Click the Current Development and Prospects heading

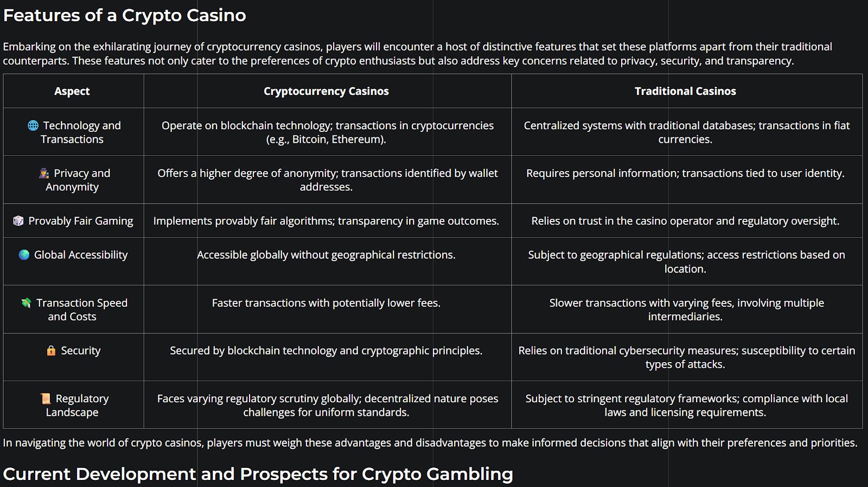[x=258, y=474]
